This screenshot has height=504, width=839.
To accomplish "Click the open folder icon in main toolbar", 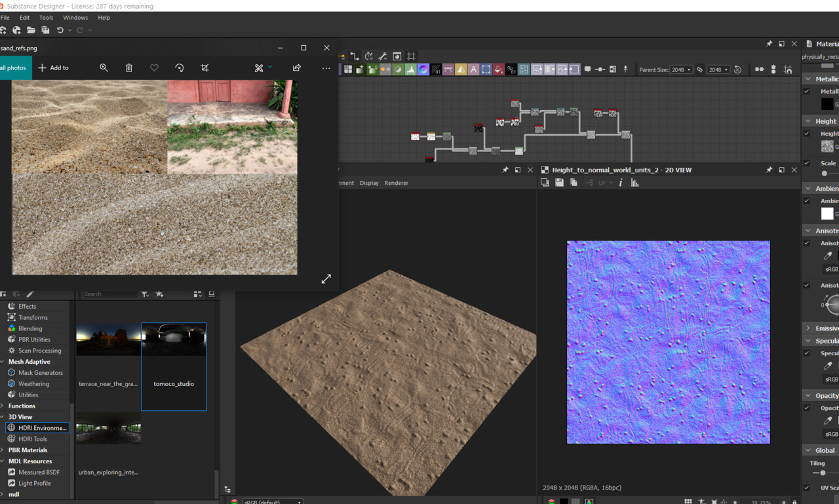I will (31, 30).
